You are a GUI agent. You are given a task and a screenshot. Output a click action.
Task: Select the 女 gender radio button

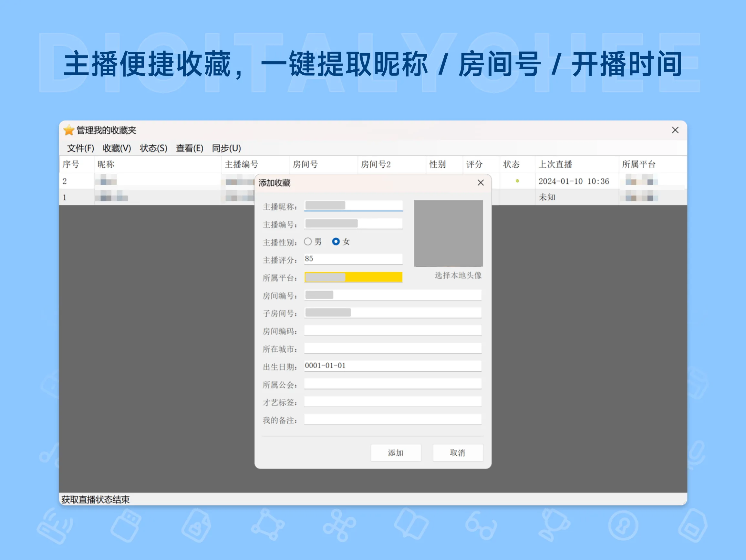click(336, 242)
